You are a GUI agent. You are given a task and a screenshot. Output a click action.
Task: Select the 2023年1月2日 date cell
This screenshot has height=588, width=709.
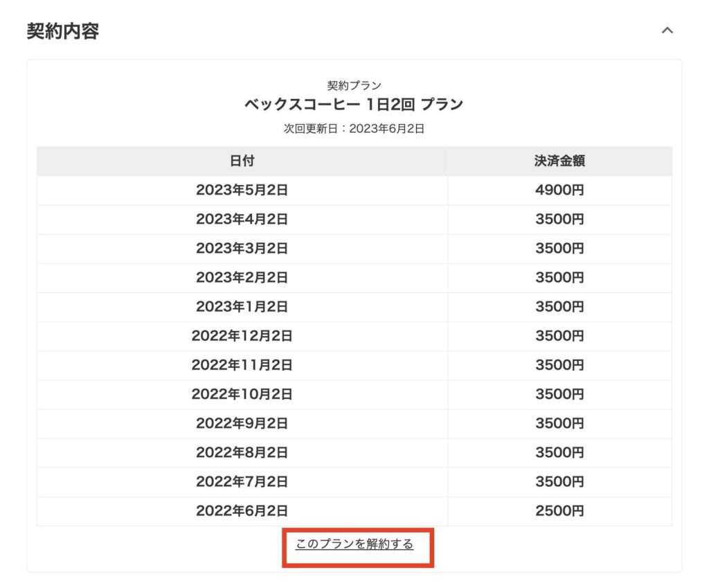tap(242, 307)
